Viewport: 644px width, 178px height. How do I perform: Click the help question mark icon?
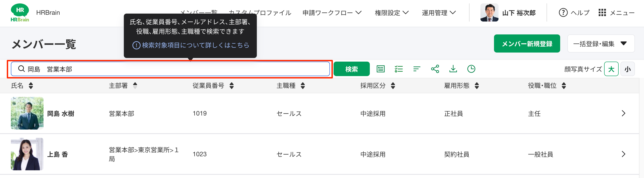[563, 12]
